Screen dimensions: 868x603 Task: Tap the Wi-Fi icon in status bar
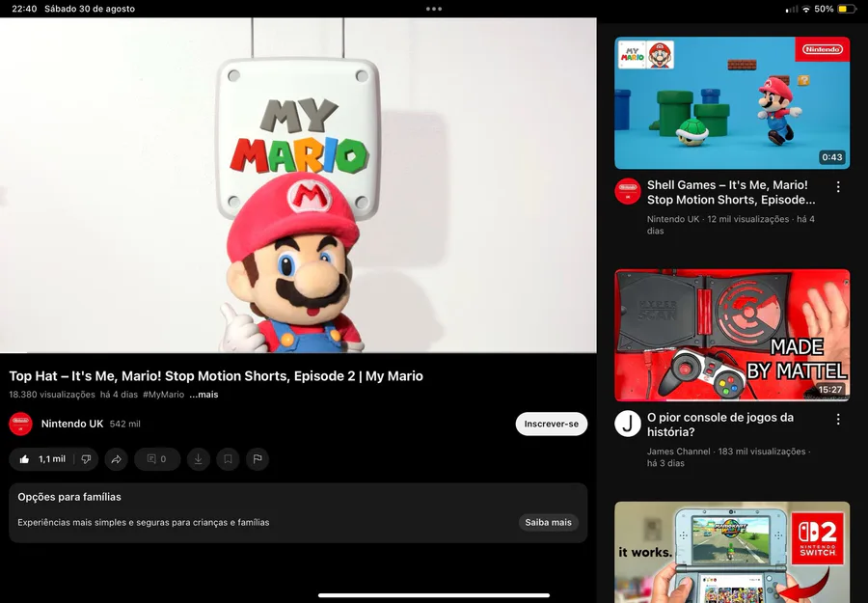(806, 9)
